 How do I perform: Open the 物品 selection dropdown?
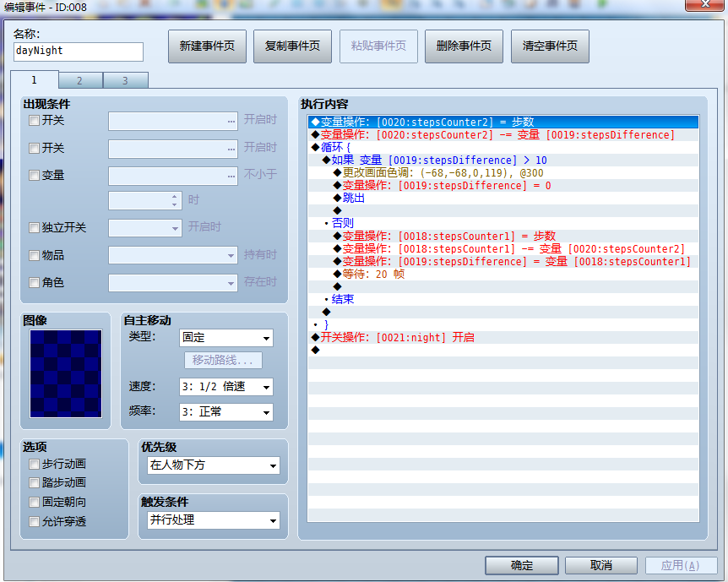coord(173,255)
